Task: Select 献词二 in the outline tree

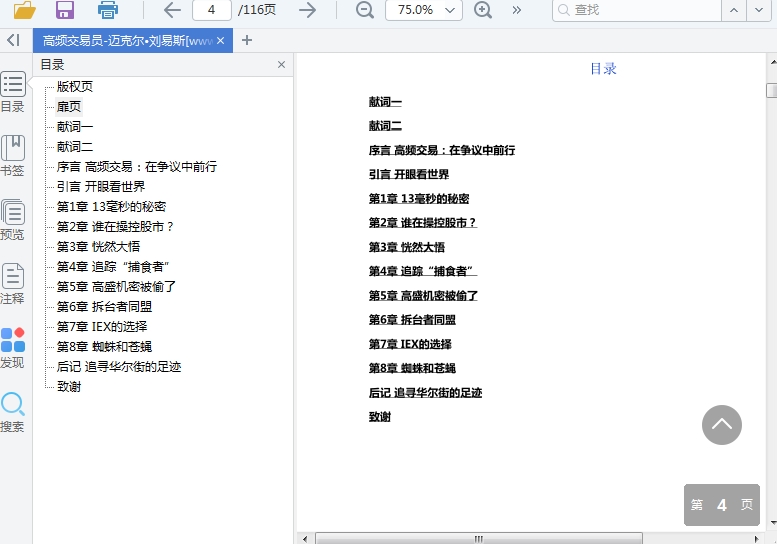Action: click(x=75, y=147)
